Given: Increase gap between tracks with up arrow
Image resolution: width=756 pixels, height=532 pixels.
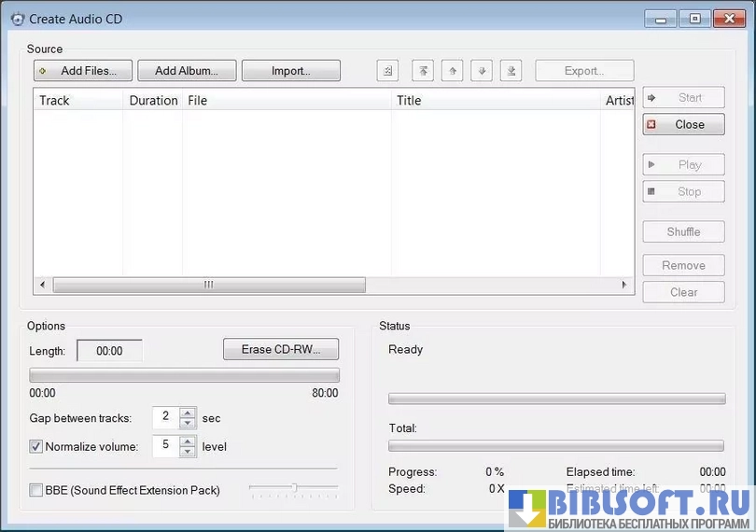Looking at the screenshot, I should [188, 413].
